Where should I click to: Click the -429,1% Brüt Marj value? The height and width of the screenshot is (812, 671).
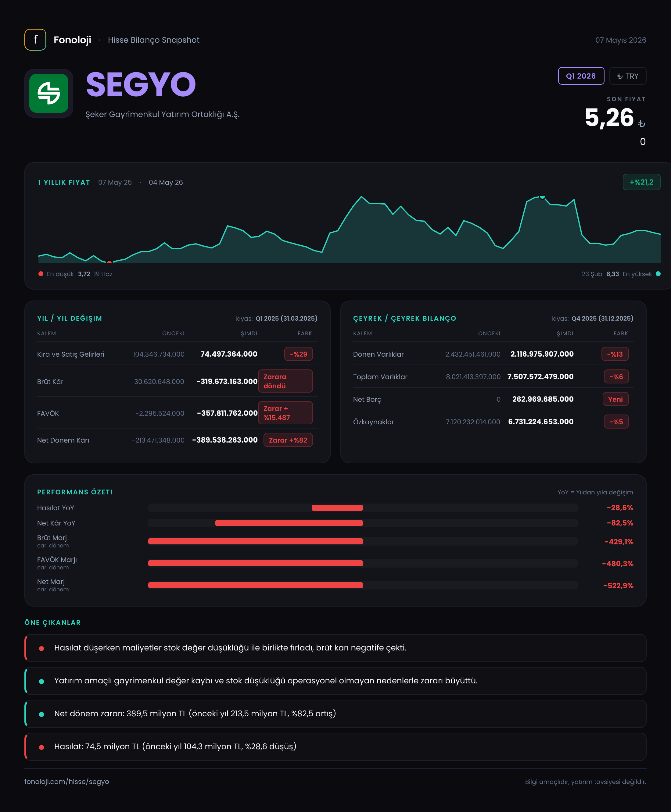[619, 542]
